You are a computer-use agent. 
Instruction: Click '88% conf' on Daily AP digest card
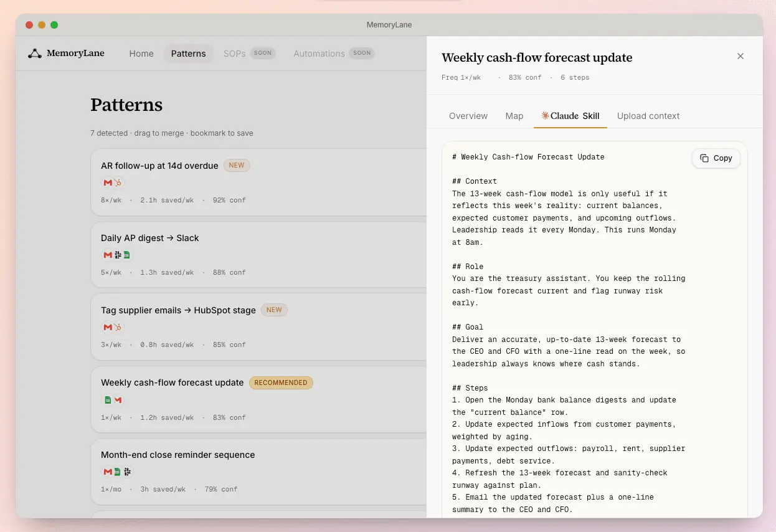point(229,273)
